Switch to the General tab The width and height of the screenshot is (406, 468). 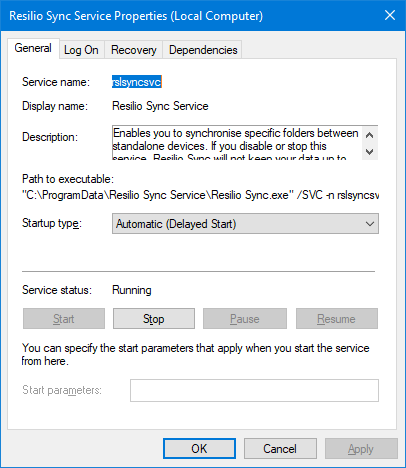tap(33, 48)
